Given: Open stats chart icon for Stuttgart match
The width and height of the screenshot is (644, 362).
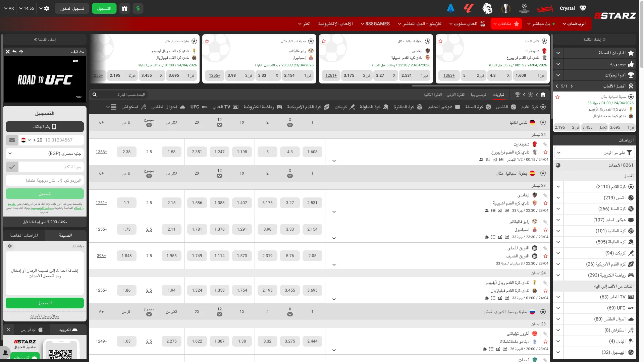Looking at the screenshot, I should click(x=501, y=160).
